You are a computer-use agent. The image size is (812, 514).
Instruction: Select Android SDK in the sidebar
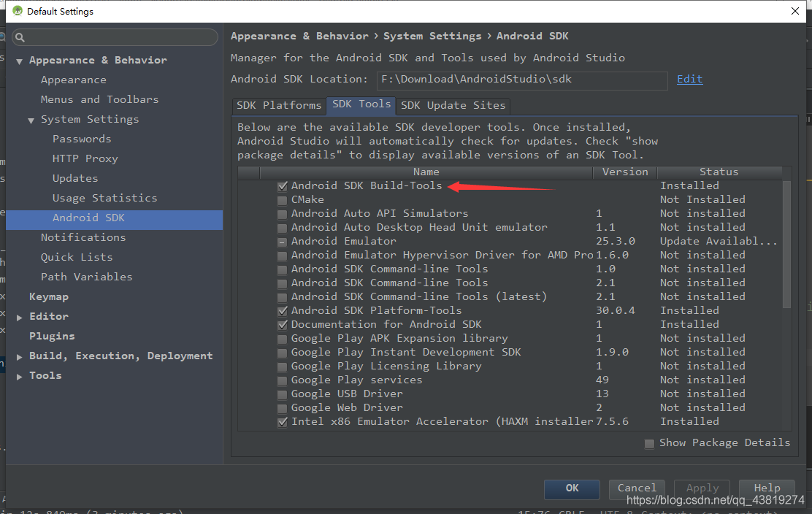(x=114, y=220)
